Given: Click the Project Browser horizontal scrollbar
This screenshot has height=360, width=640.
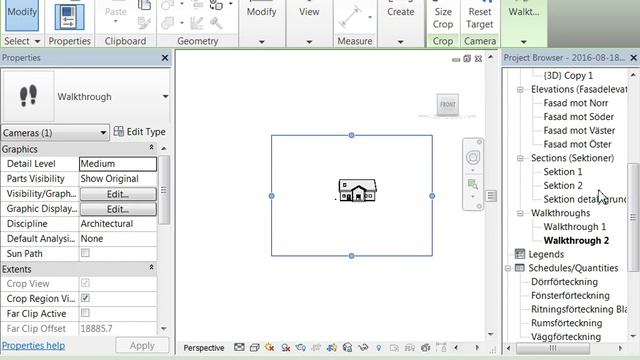Looking at the screenshot, I should [x=553, y=348].
